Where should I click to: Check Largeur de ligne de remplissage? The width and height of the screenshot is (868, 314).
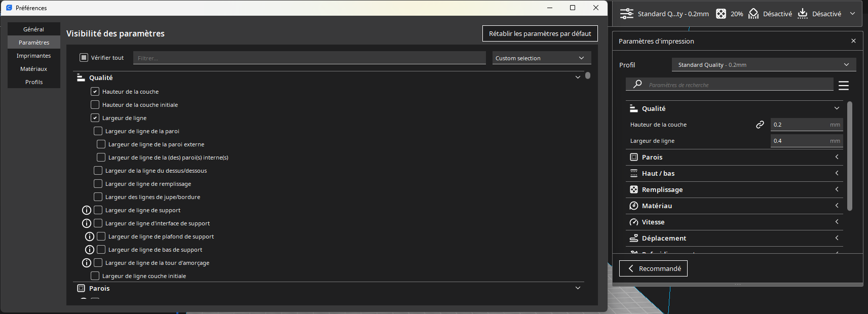(x=98, y=184)
